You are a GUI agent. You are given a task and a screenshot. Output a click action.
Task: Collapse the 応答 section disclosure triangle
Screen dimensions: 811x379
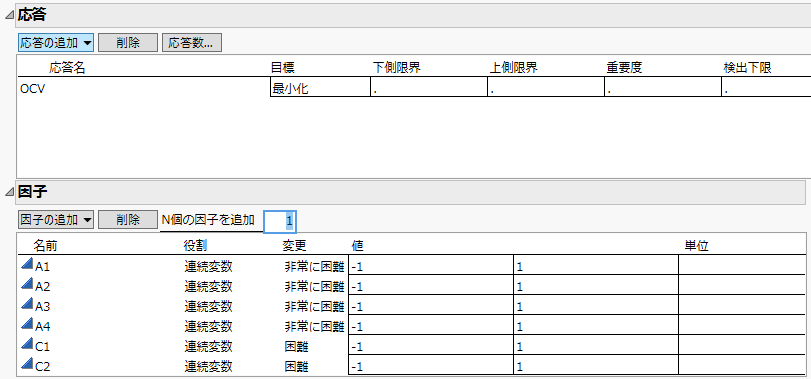pyautogui.click(x=9, y=16)
